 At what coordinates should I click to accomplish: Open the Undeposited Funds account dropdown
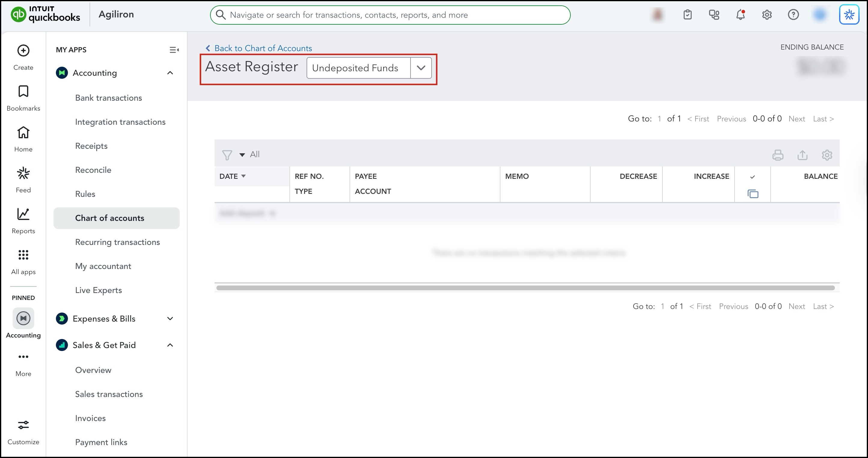(420, 68)
